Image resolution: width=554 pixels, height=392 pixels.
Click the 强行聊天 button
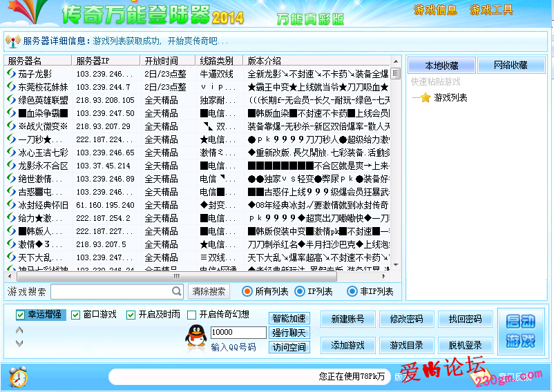[289, 333]
